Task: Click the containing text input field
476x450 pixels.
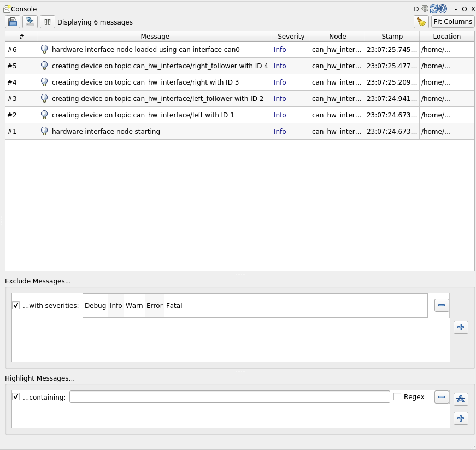Action: tap(230, 397)
